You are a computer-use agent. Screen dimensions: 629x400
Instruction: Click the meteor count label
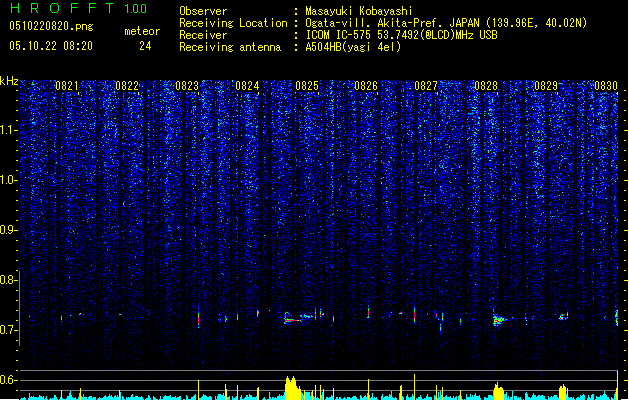point(142,31)
